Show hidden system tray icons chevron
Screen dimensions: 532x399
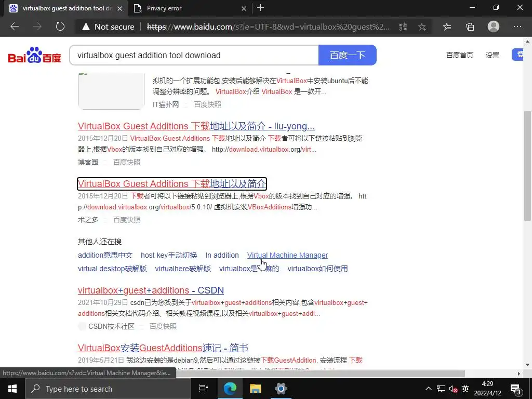pyautogui.click(x=429, y=389)
